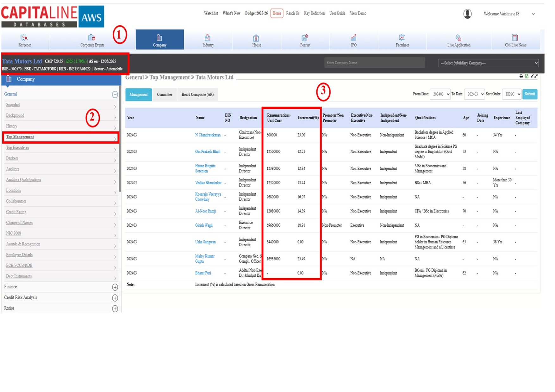The image size is (555, 392).
Task: Click the Increment(%) column header
Action: 308,118
